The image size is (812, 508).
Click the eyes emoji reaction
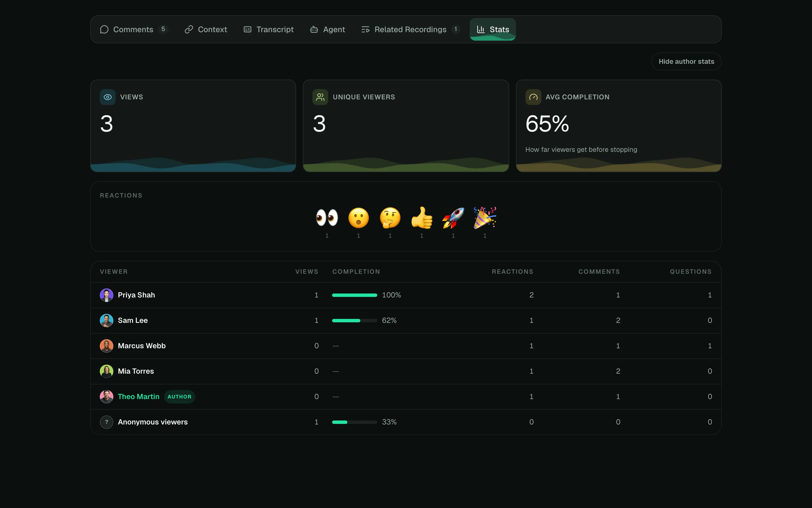click(x=327, y=218)
